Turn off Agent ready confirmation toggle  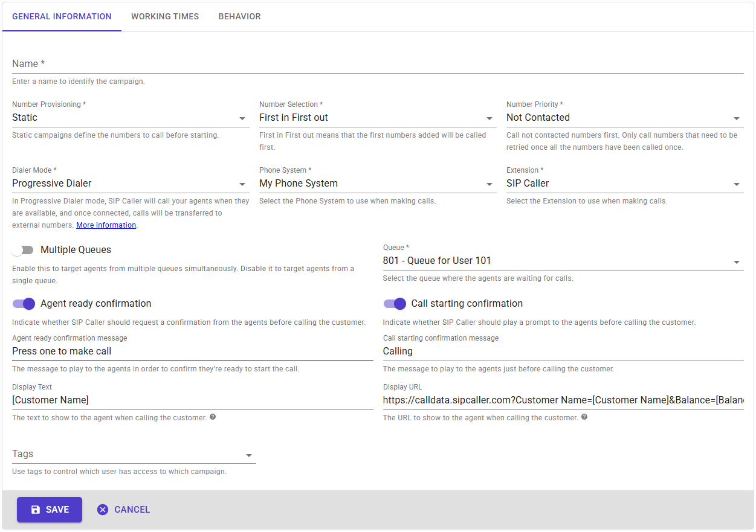pos(24,304)
